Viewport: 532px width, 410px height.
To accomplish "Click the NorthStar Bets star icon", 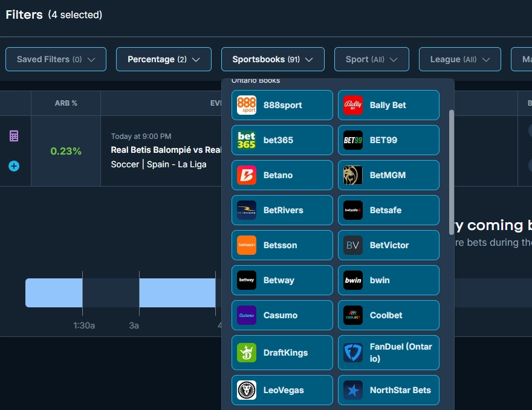I will click(x=353, y=390).
